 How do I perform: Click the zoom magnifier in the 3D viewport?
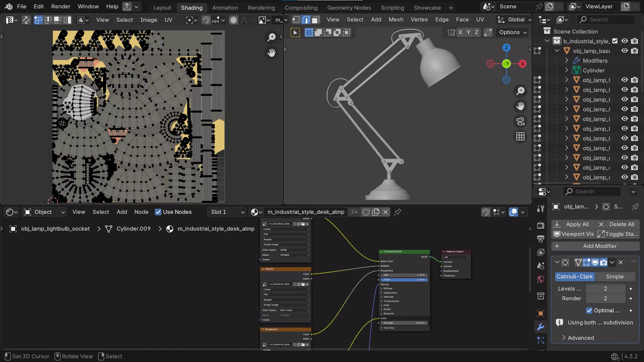click(x=520, y=91)
